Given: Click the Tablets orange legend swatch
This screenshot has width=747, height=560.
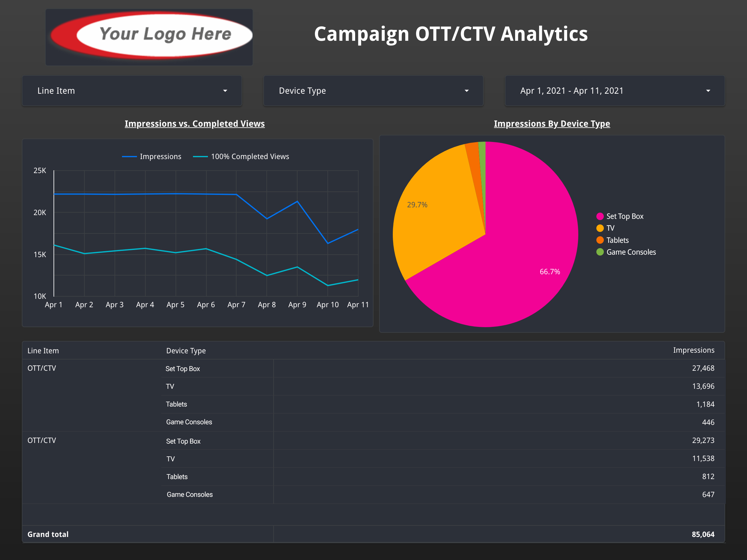Looking at the screenshot, I should click(600, 240).
